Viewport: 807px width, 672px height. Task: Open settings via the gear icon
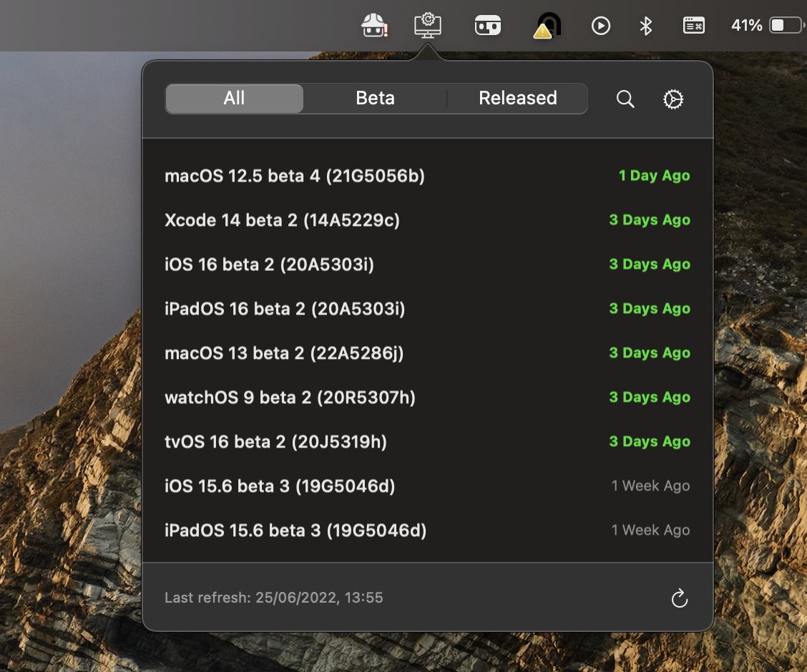pos(673,99)
